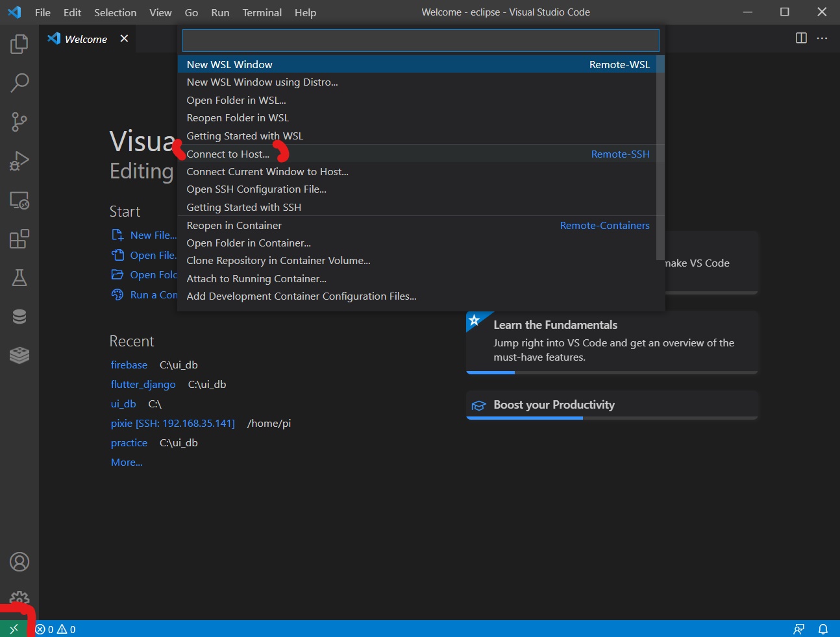Screen dimensions: 840x637
Task: Split the editor to the right
Action: pyautogui.click(x=801, y=38)
